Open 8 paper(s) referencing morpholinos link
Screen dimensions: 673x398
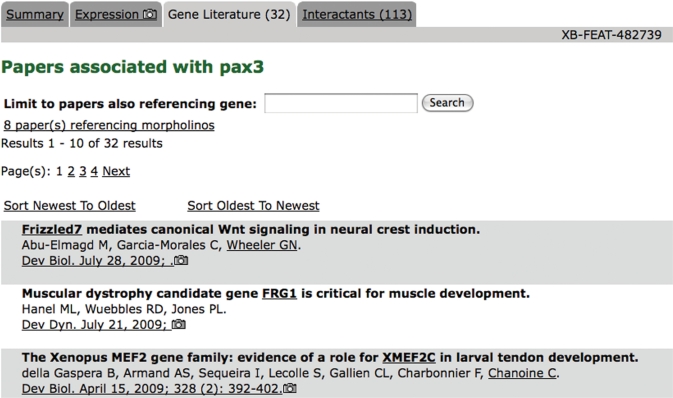point(109,125)
